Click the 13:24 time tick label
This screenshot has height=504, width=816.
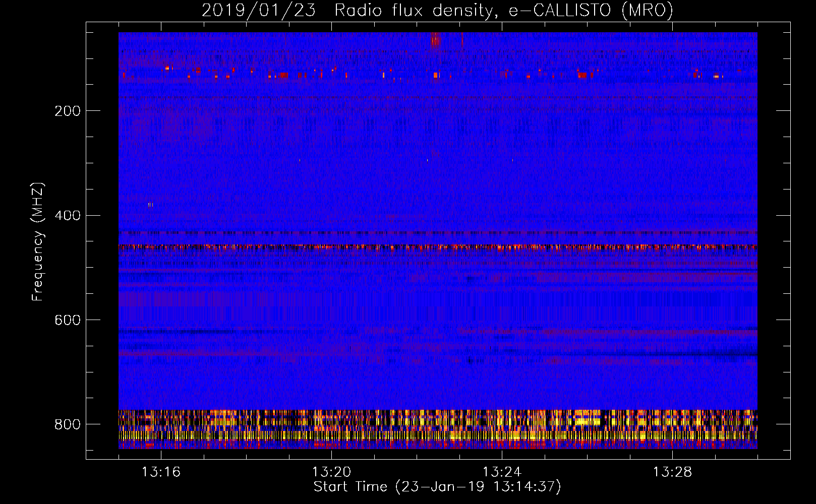coord(502,472)
